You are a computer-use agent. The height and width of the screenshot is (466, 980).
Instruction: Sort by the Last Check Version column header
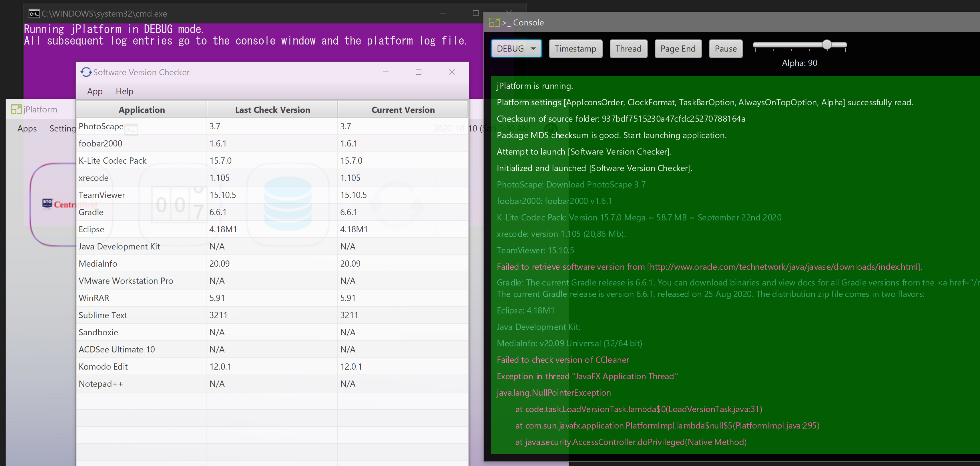tap(272, 110)
